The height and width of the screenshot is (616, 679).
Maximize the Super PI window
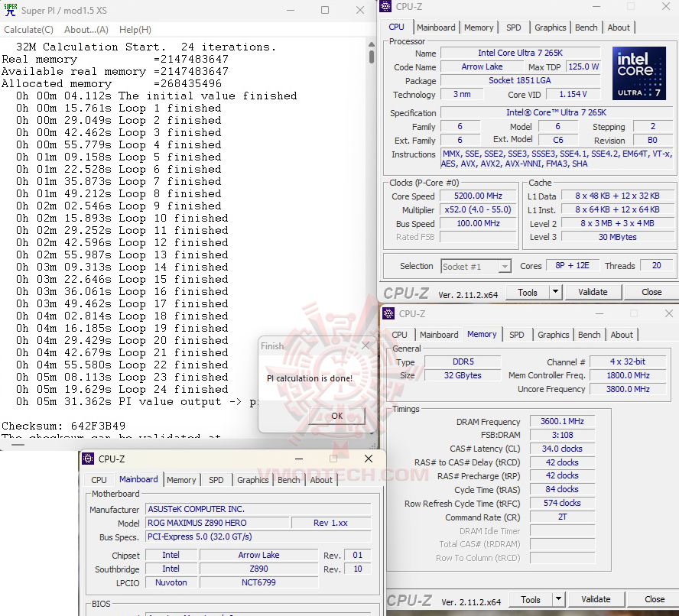coord(325,10)
